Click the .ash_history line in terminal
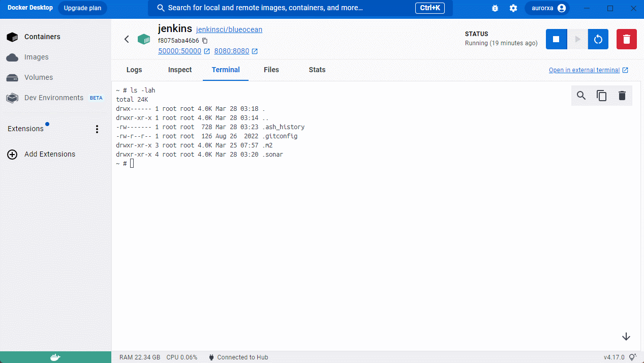Viewport: 644px width, 363px height. click(x=210, y=127)
